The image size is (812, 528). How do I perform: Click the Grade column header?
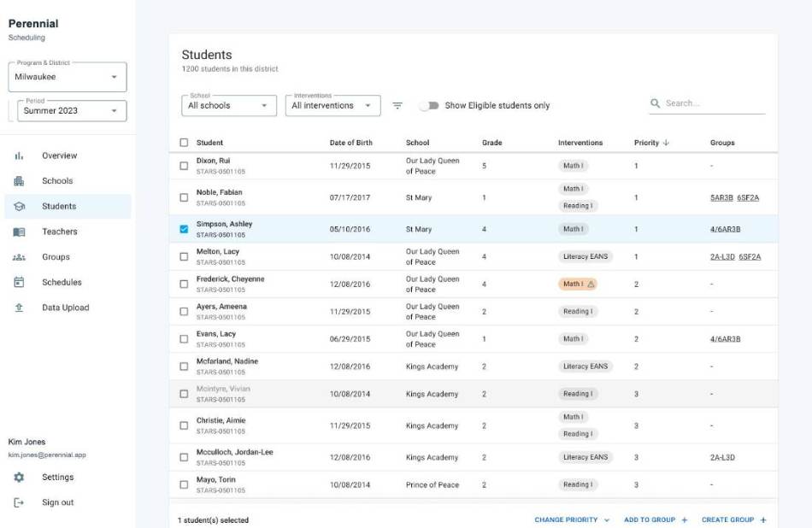coord(492,143)
